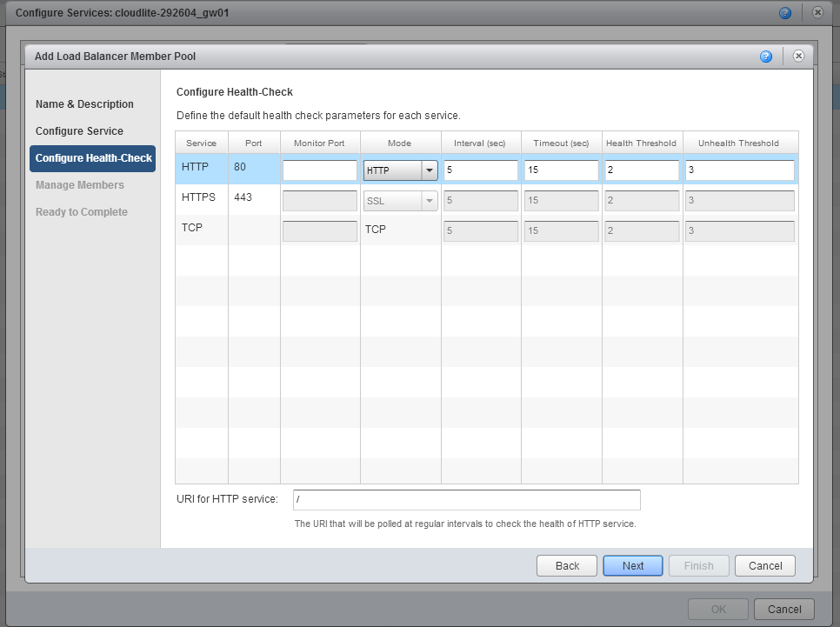840x627 pixels.
Task: Click Cancel on the Configure Services dialog
Action: pyautogui.click(x=783, y=609)
